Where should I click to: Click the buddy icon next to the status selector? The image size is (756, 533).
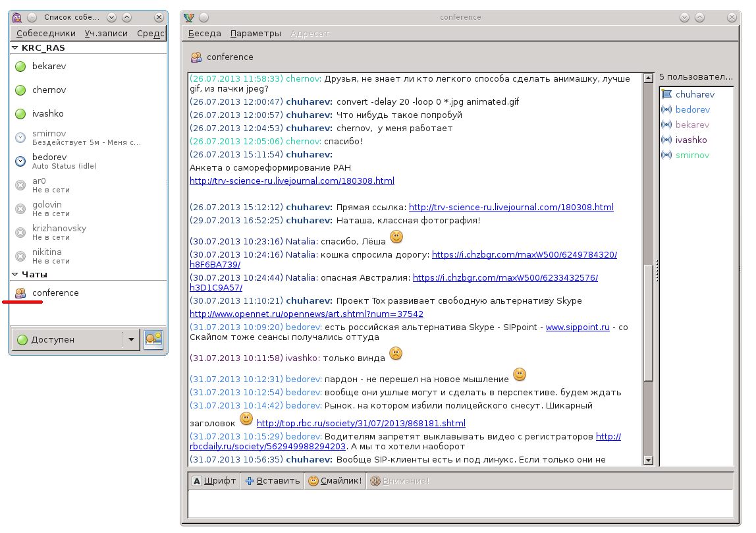point(153,339)
